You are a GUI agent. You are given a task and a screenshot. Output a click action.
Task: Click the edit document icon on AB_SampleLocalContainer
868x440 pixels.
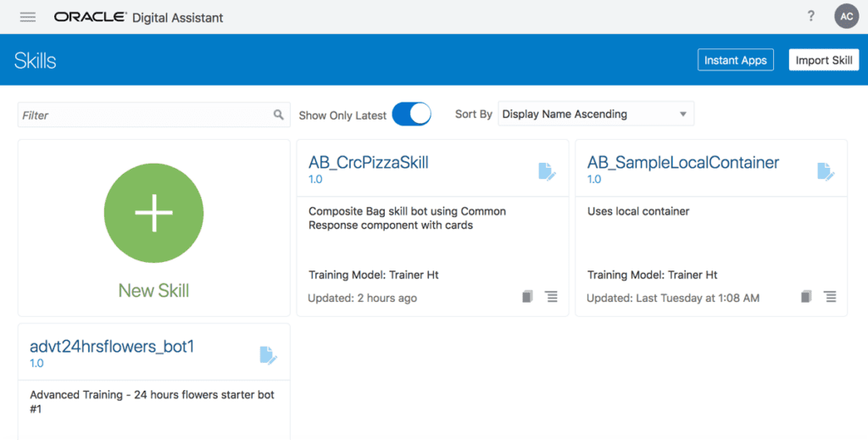coord(826,171)
